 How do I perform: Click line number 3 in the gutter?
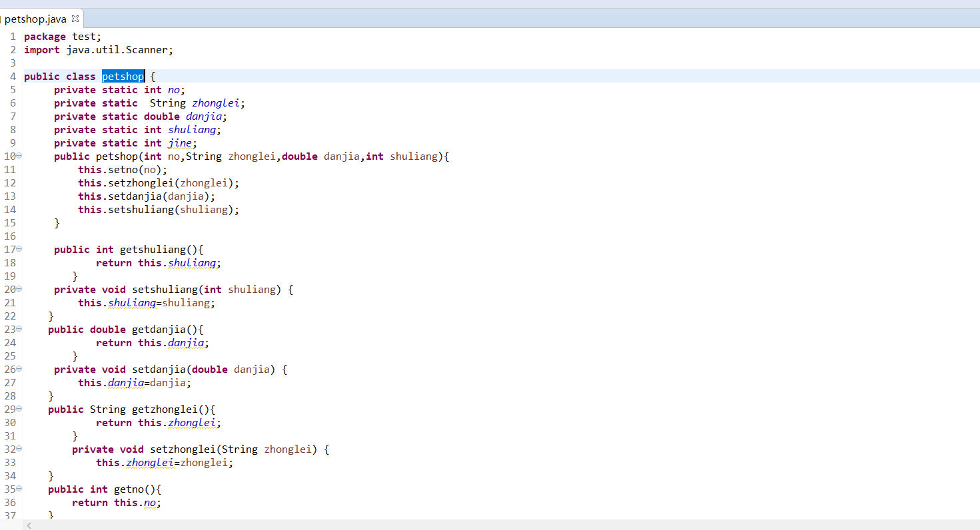tap(13, 63)
